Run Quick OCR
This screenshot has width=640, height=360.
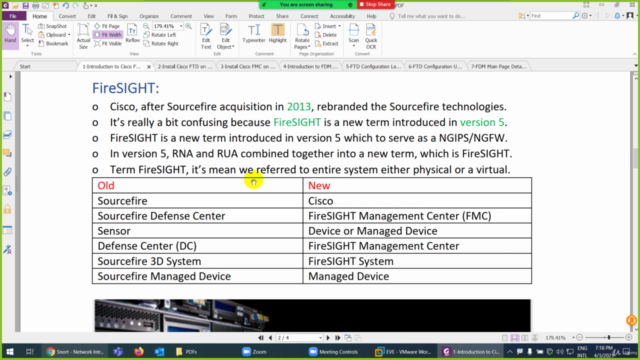[371, 36]
